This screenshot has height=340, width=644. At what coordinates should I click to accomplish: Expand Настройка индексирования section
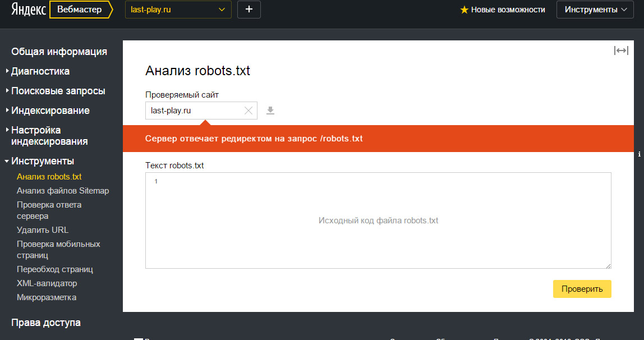(49, 136)
